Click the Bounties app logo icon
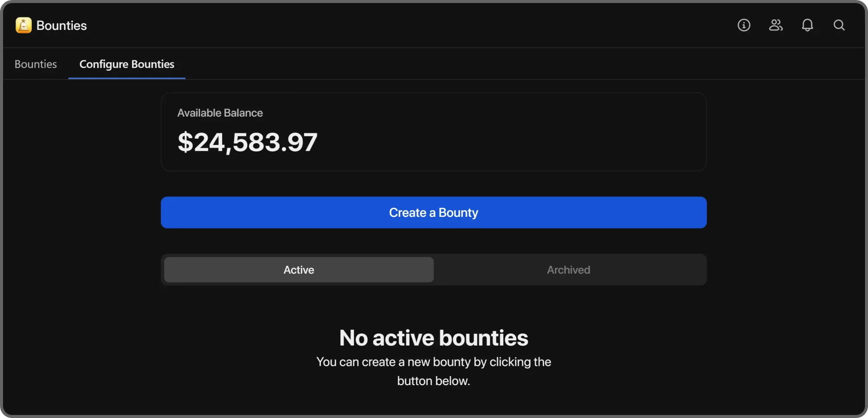868x418 pixels. point(23,25)
